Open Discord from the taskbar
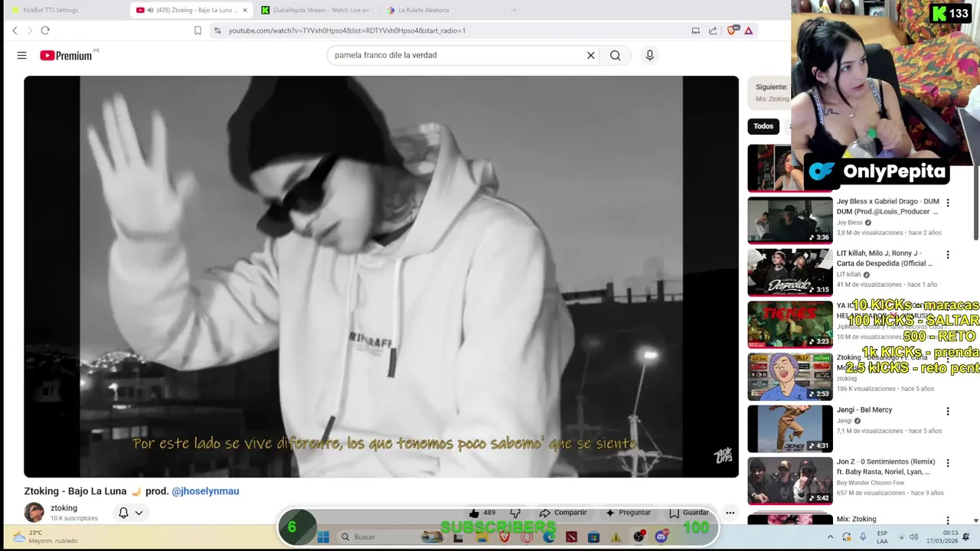This screenshot has height=551, width=980. [x=661, y=537]
